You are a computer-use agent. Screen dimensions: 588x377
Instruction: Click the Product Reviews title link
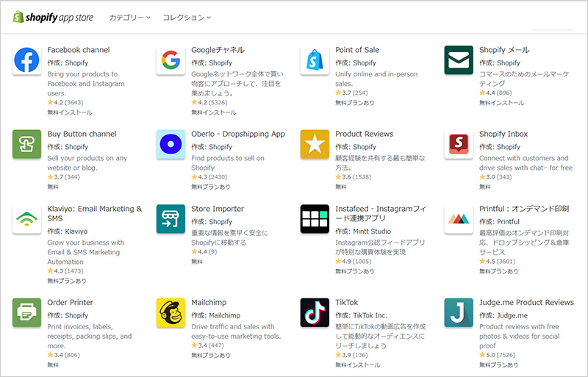tap(364, 134)
